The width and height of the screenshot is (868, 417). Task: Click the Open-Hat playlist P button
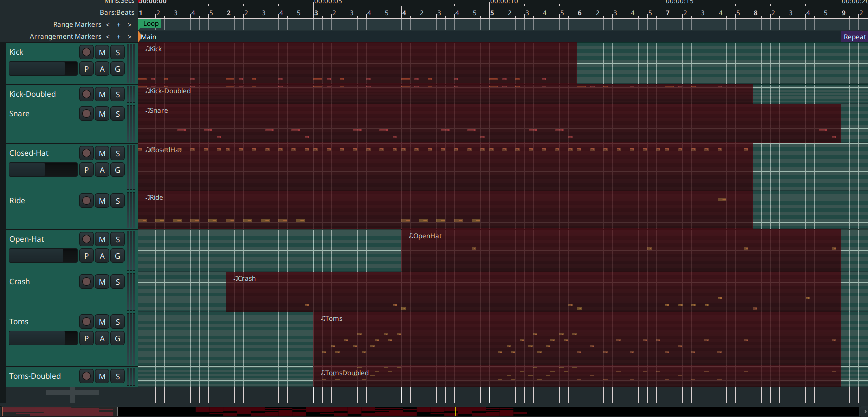tap(86, 256)
